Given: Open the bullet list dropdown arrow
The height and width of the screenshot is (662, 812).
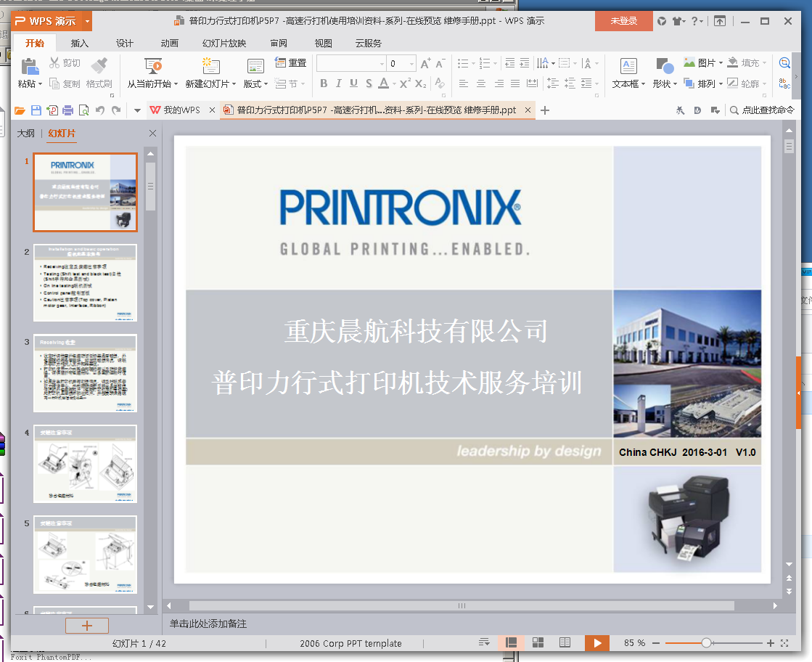Looking at the screenshot, I should pos(473,64).
